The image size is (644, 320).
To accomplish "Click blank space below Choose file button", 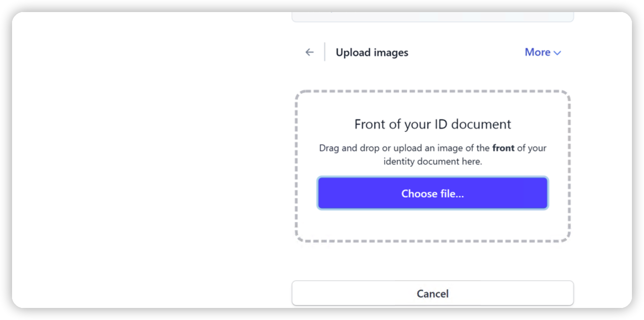I will pyautogui.click(x=432, y=224).
